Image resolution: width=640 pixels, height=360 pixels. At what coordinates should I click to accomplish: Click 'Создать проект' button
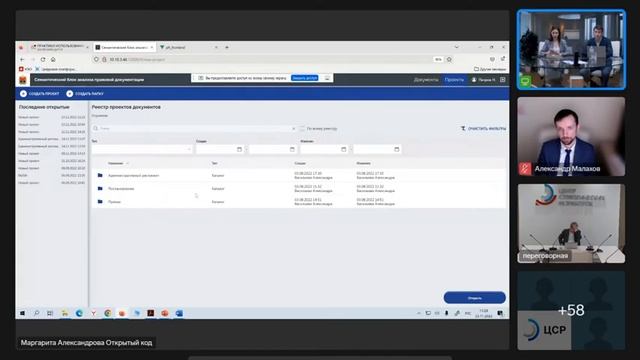click(40, 94)
